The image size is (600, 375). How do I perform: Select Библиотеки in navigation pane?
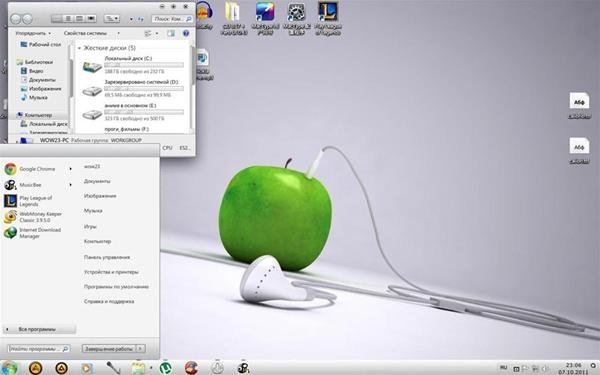pos(35,62)
